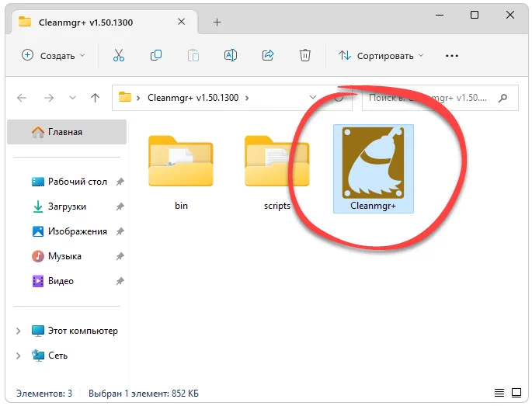The height and width of the screenshot is (406, 532).
Task: Click the pin icon next to Загрузки
Action: pos(120,206)
